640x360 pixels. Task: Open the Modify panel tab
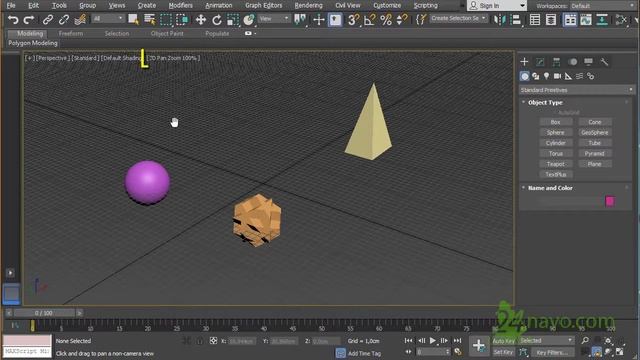pyautogui.click(x=540, y=62)
